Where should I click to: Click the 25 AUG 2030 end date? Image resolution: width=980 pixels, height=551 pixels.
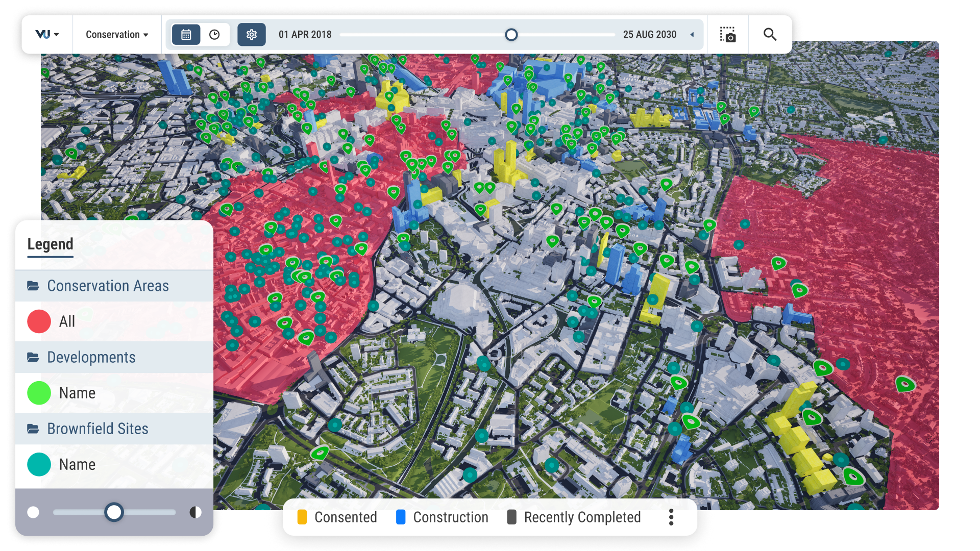649,35
